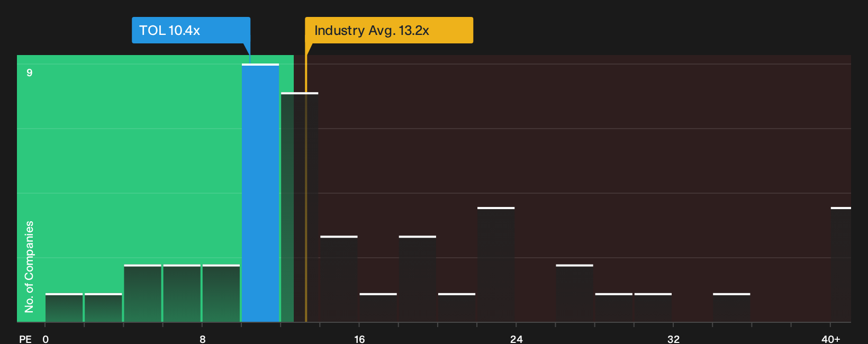Click the No. of Companies axis title
868x344 pixels.
(29, 266)
